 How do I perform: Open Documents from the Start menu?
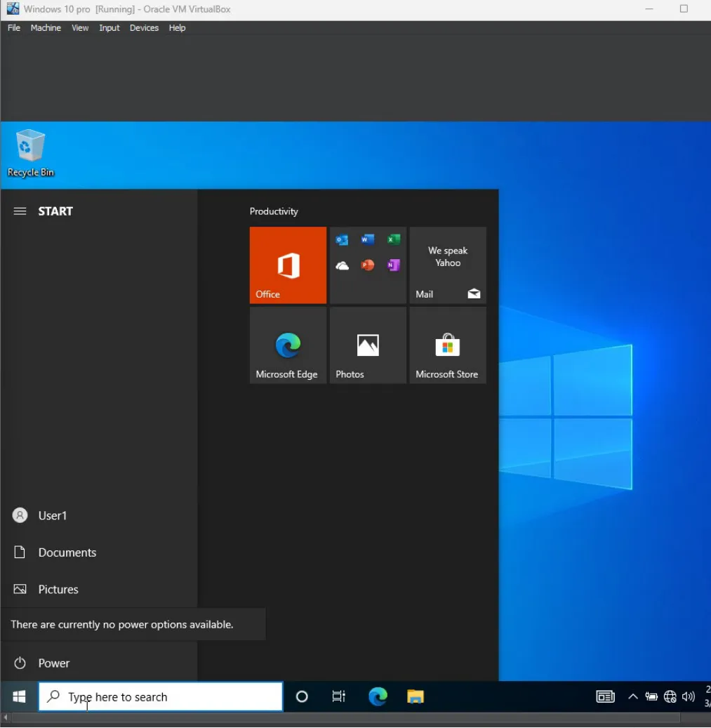[x=98, y=552]
